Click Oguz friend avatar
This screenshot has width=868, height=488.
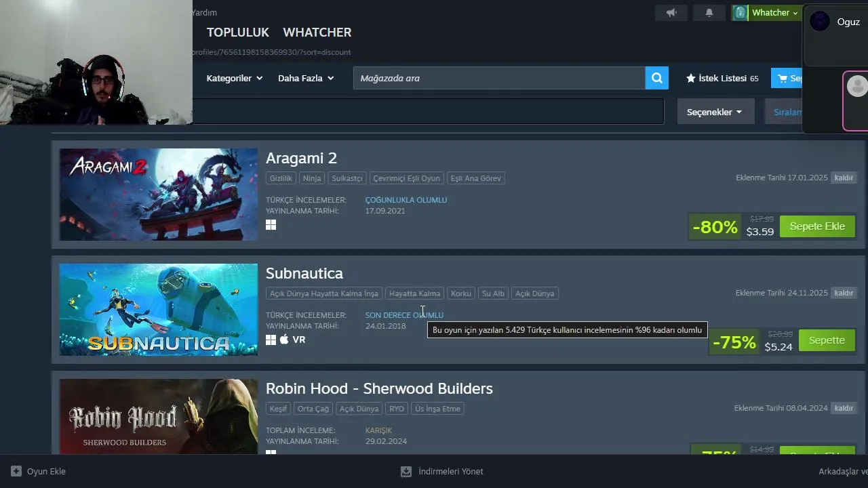pos(820,21)
